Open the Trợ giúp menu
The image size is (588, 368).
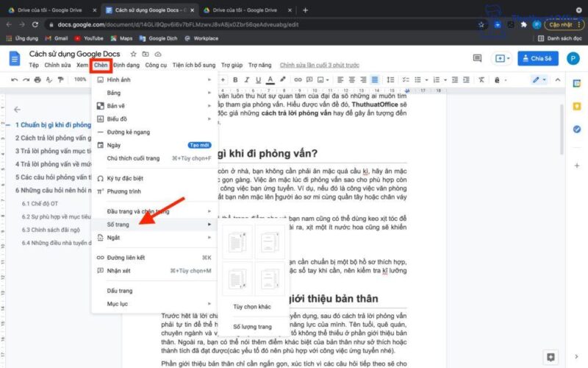[232, 65]
